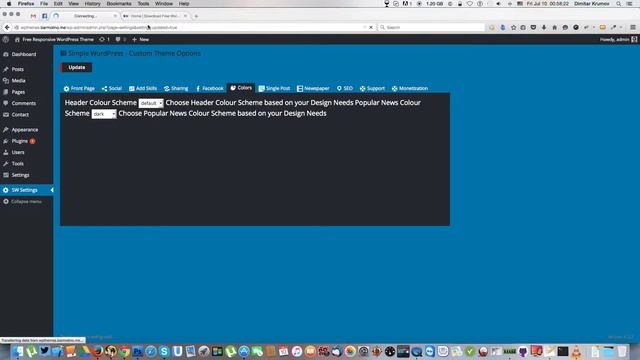Image resolution: width=640 pixels, height=360 pixels.
Task: Click the WordPress logo in admin bar
Action: pos(6,40)
